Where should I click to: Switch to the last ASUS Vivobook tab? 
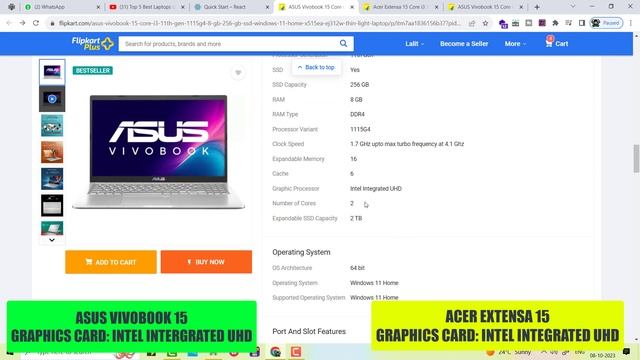(484, 7)
